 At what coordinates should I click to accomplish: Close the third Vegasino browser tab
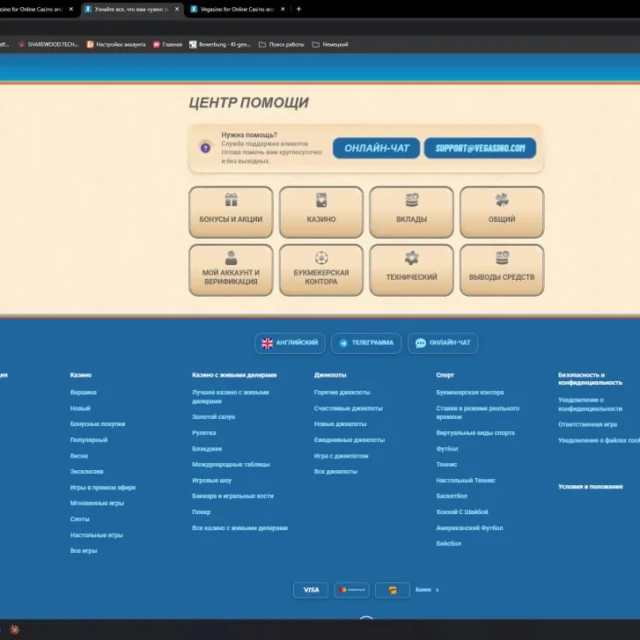[282, 9]
